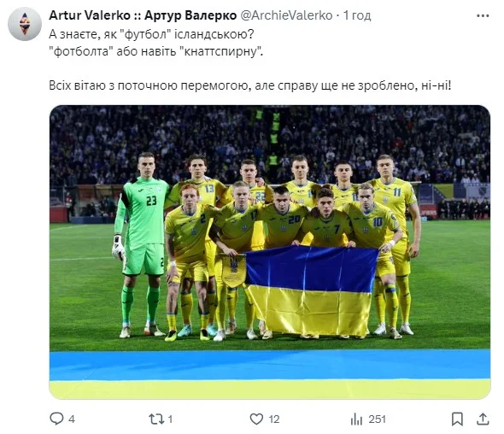Repost this tweet using the retweet icon
This screenshot has width=504, height=434.
tap(156, 419)
